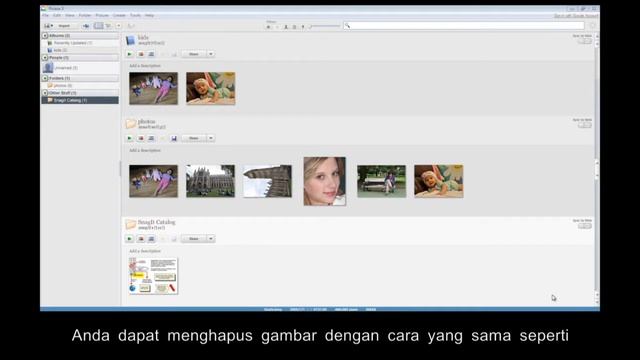
Task: Click the create new album icon
Action: click(86, 26)
